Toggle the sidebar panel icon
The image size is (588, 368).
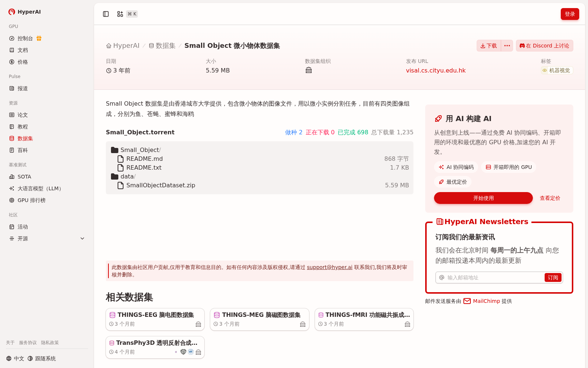[x=106, y=14]
